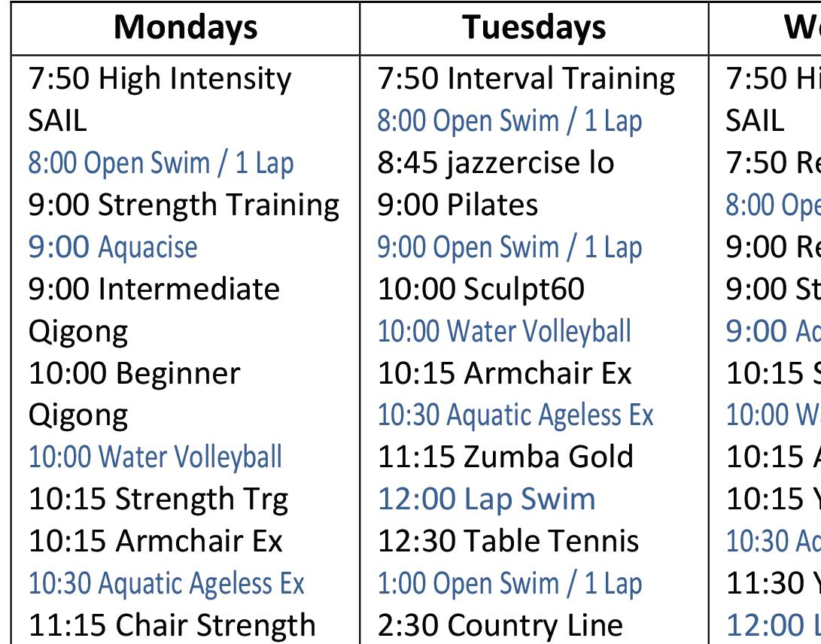This screenshot has height=644, width=821.
Task: Click Monday 9:00 Aquacise entry
Action: pos(113,247)
